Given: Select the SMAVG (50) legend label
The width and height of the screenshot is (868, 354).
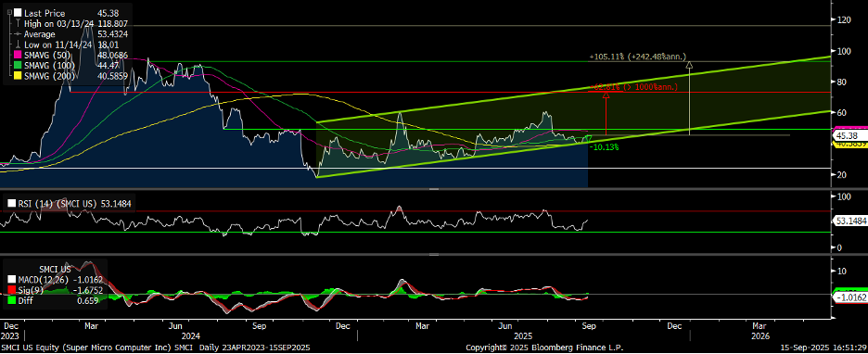Looking at the screenshot, I should click(47, 56).
